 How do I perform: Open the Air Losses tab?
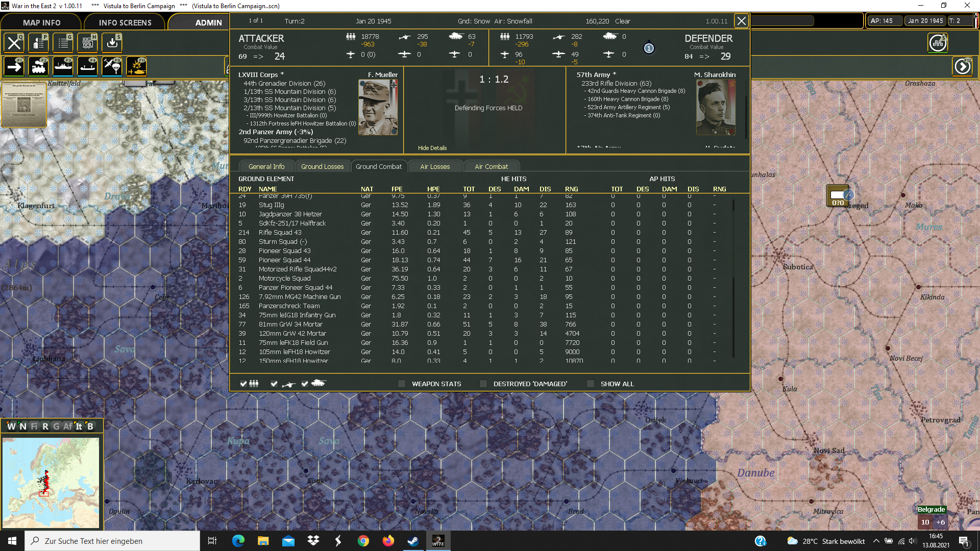pos(435,166)
